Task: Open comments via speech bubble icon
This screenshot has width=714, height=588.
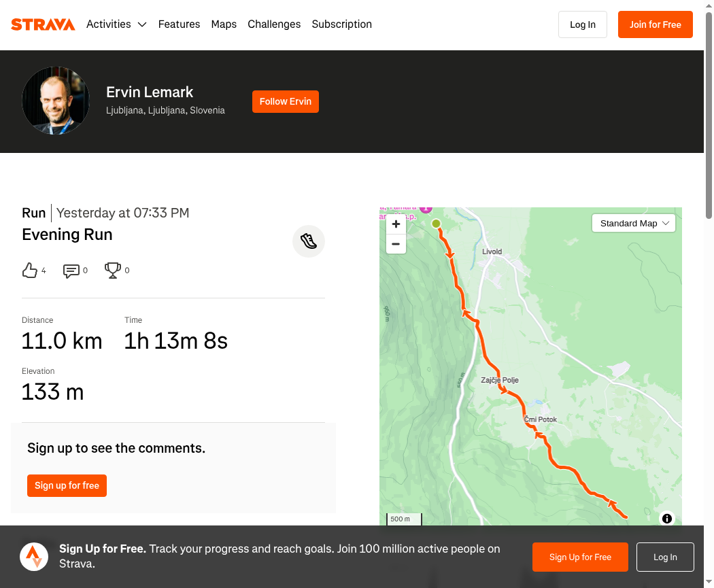Action: (71, 271)
